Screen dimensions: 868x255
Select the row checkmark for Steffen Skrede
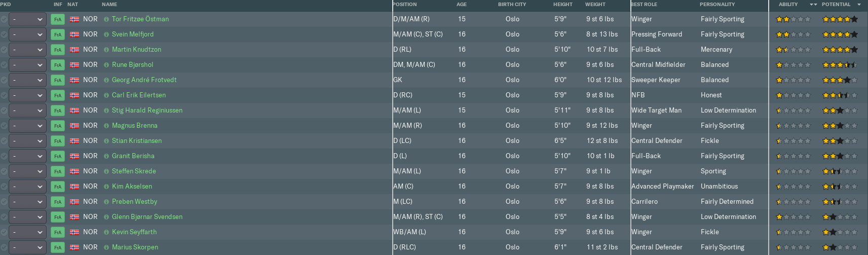4,171
